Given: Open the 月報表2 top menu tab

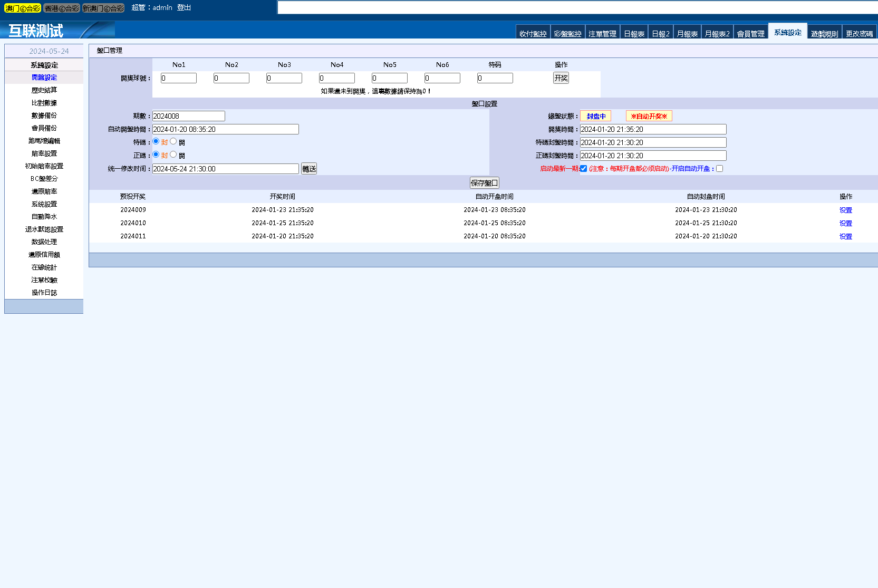Looking at the screenshot, I should [x=717, y=33].
